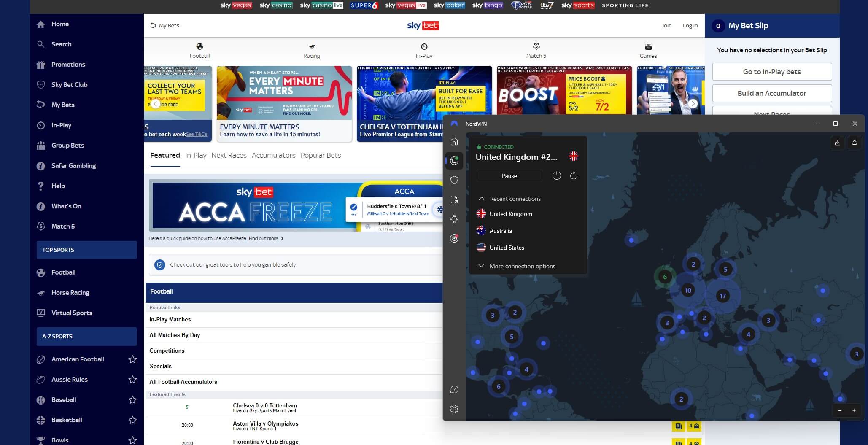Open My Bets link in header
This screenshot has width=868, height=445.
[165, 25]
